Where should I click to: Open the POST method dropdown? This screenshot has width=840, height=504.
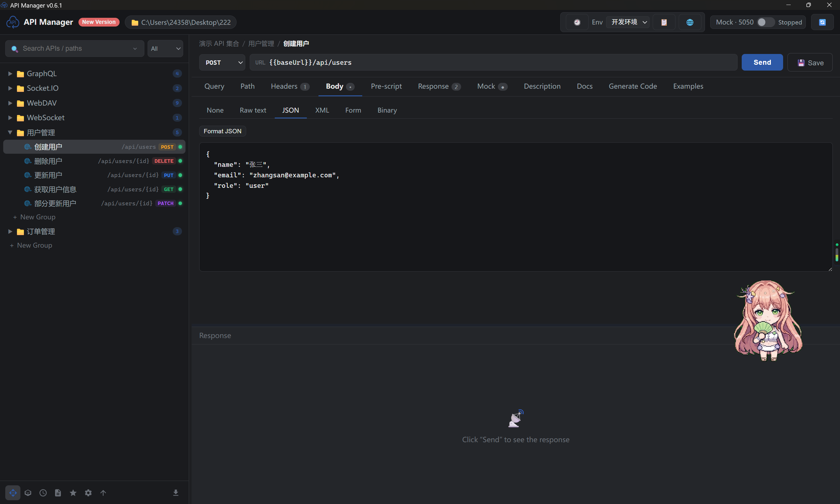(222, 62)
